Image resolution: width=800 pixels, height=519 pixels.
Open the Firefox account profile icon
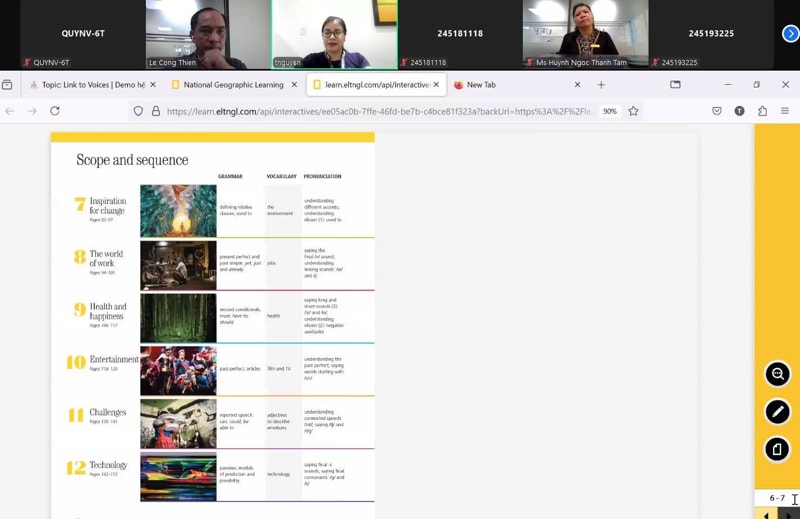(x=739, y=111)
